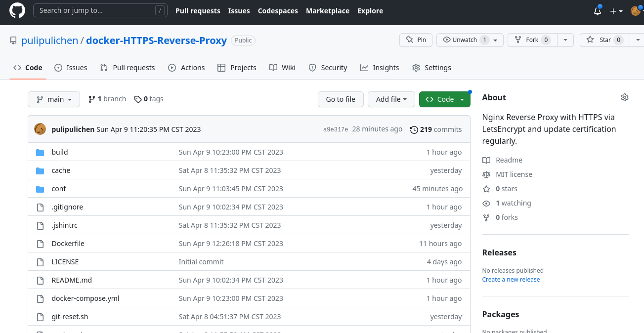Switch to the Security tab
This screenshot has width=644, height=333.
[328, 68]
